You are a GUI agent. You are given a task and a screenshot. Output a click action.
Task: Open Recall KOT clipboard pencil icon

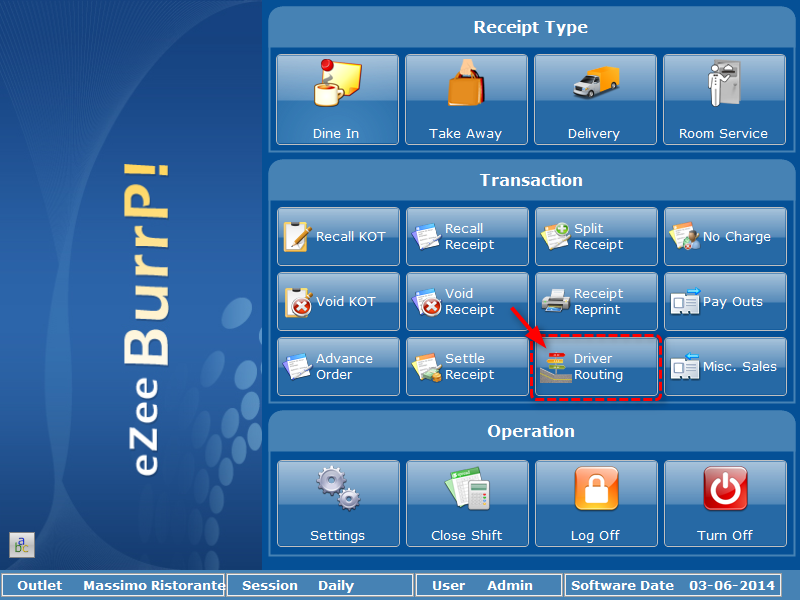pyautogui.click(x=297, y=237)
